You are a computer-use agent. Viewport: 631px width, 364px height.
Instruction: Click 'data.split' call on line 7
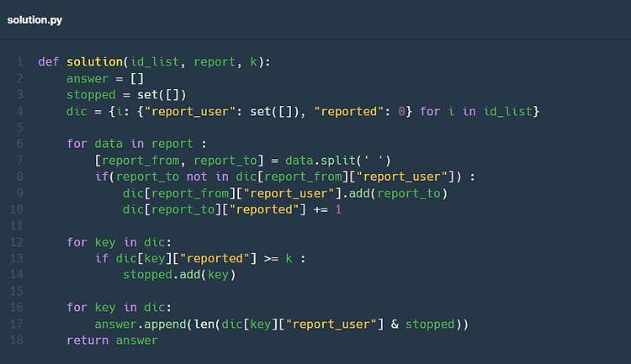coord(321,161)
